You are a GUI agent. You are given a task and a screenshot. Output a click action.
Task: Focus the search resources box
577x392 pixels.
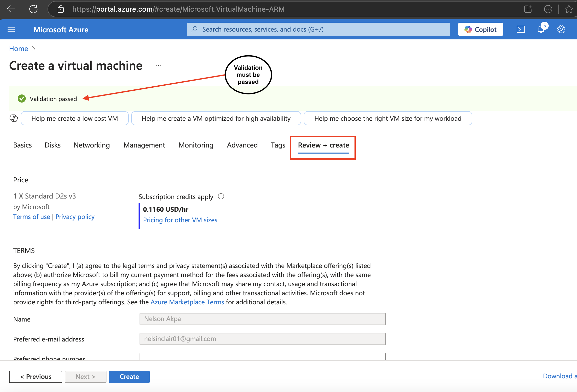click(x=319, y=29)
